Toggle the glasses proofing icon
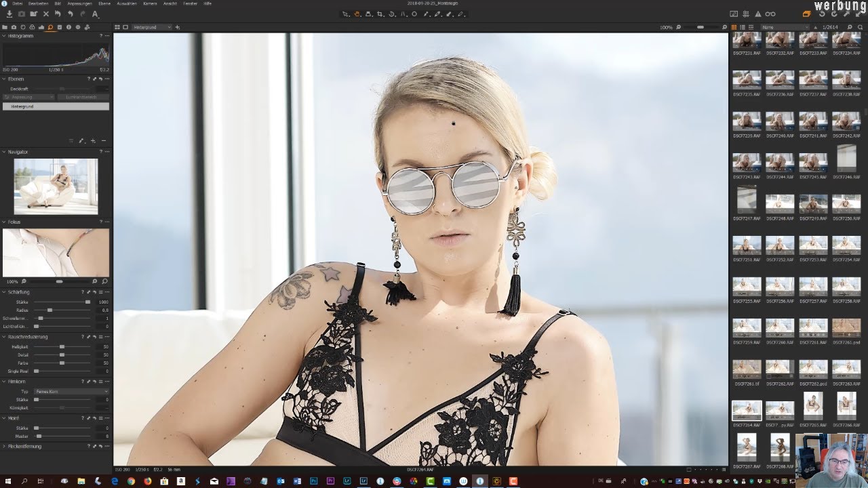Viewport: 868px width, 488px height. click(770, 14)
